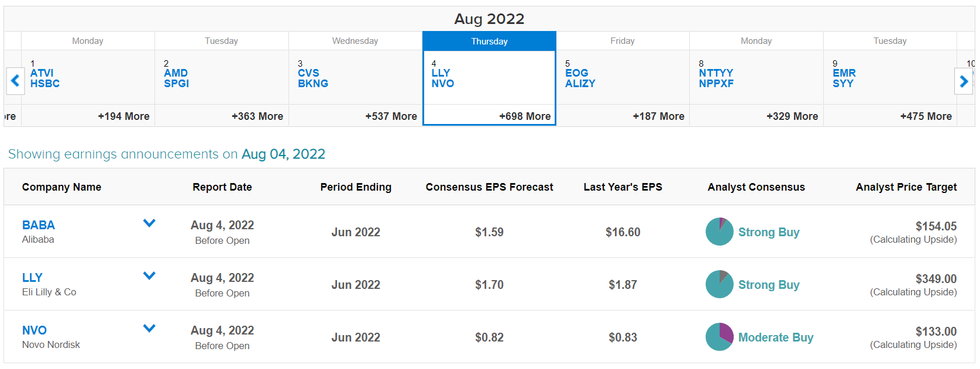Go to the next calendar week arrow

tap(964, 81)
